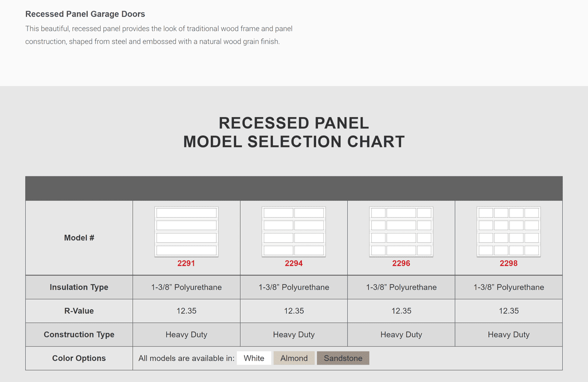Click the model 2294 door panel image
Viewport: 588px width, 382px height.
294,232
